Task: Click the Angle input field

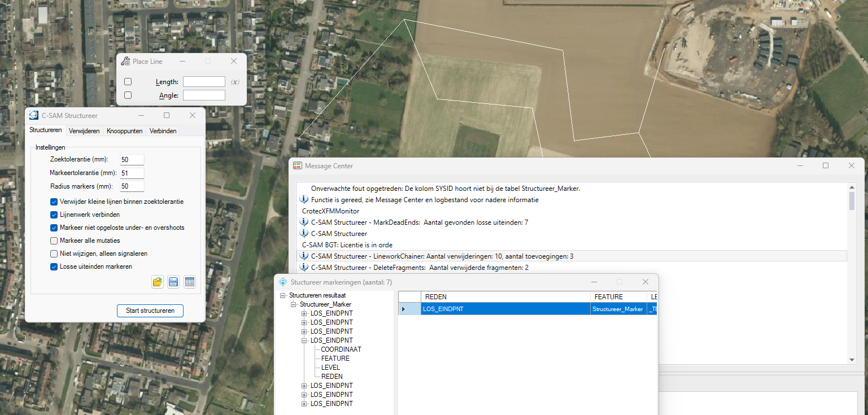Action: [204, 95]
